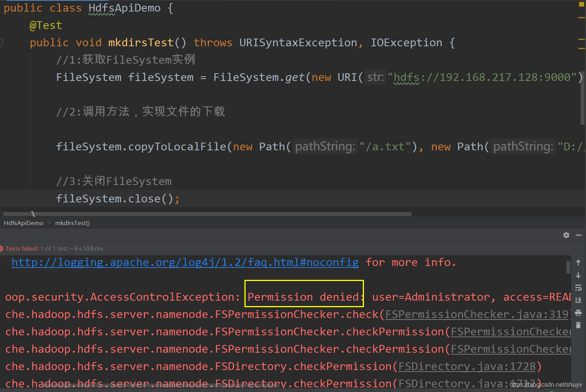Open the console settings gear icon
The image size is (586, 392).
tap(566, 235)
